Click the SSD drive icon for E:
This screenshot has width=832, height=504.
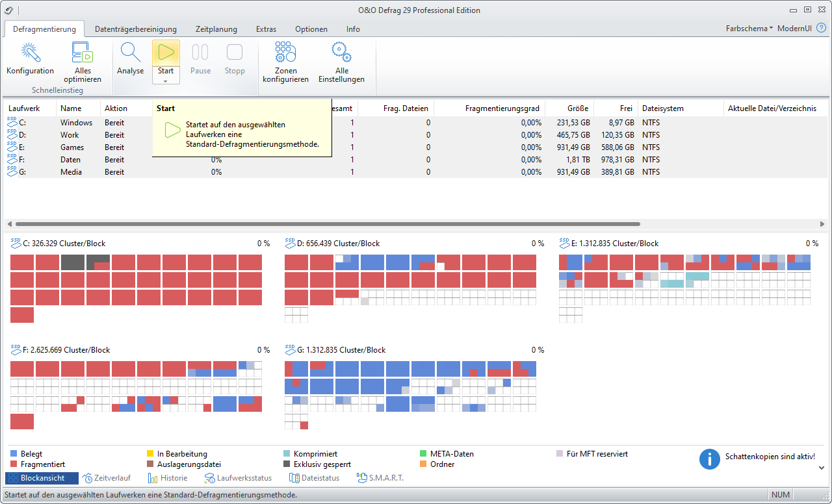pyautogui.click(x=13, y=146)
